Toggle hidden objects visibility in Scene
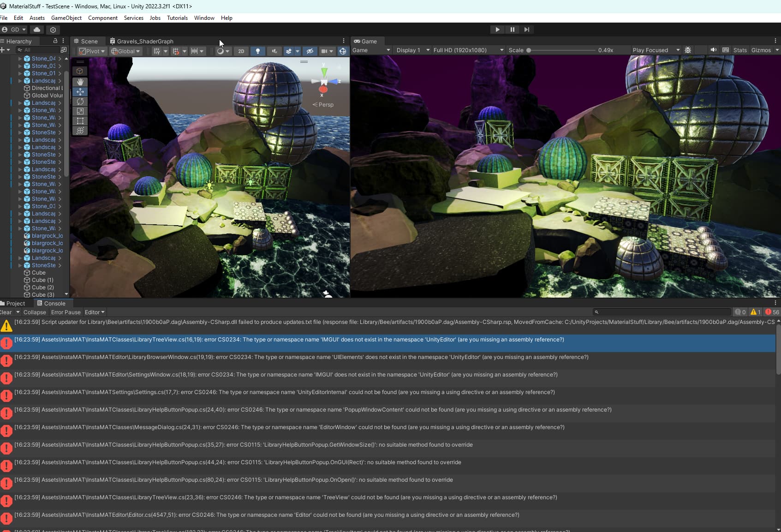 pos(310,51)
